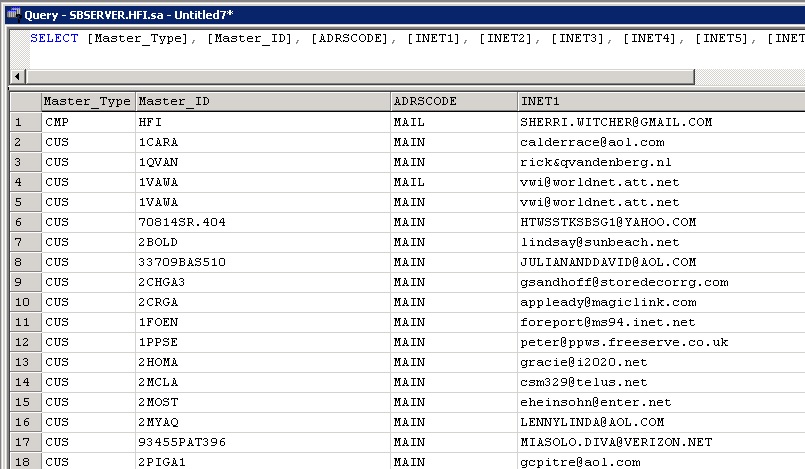Click the MAIL ADRSCODE cell in row 4
The width and height of the screenshot is (805, 469).
point(454,182)
